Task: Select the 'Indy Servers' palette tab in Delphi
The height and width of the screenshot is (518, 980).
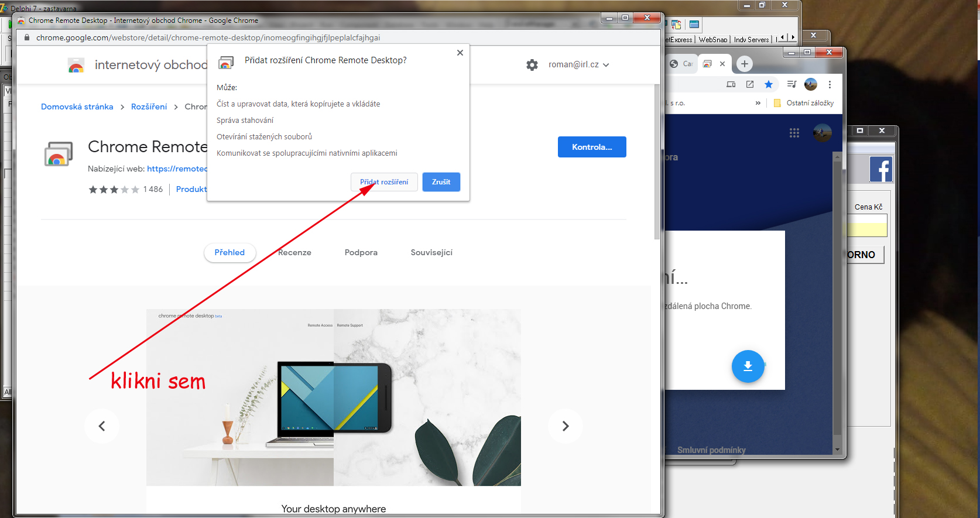Action: click(x=752, y=39)
